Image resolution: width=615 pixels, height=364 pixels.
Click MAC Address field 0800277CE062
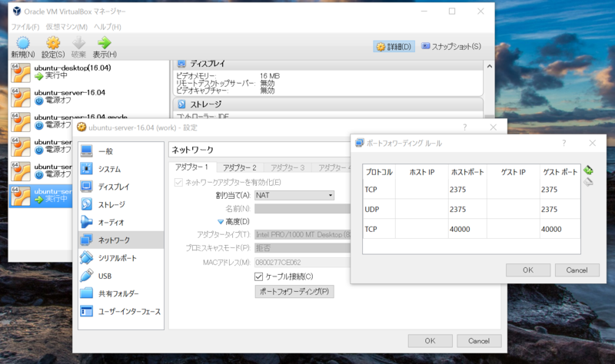(302, 262)
